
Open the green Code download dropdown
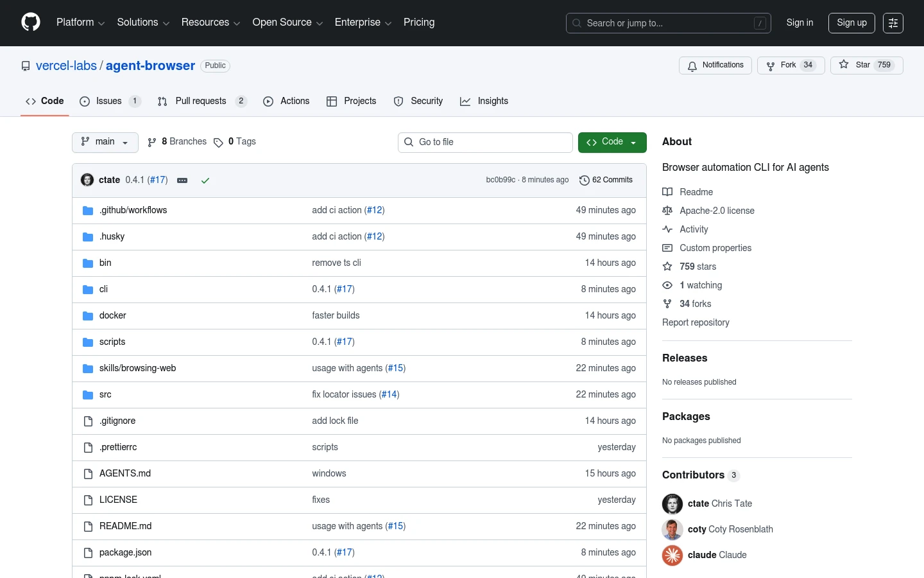[612, 142]
